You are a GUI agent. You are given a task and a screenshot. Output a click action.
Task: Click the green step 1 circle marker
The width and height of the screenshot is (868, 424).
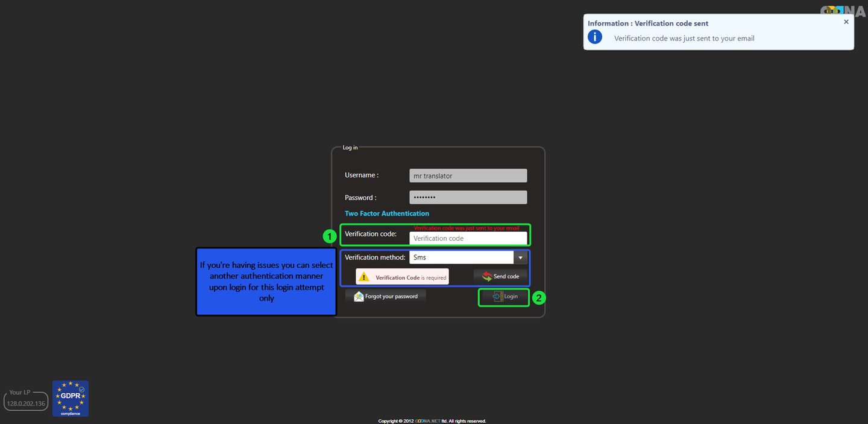329,236
